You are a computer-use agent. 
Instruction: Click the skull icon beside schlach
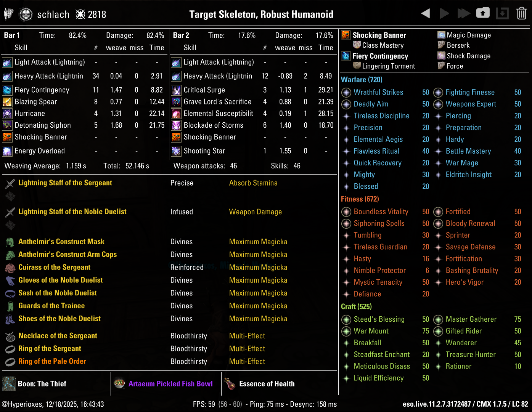25,14
